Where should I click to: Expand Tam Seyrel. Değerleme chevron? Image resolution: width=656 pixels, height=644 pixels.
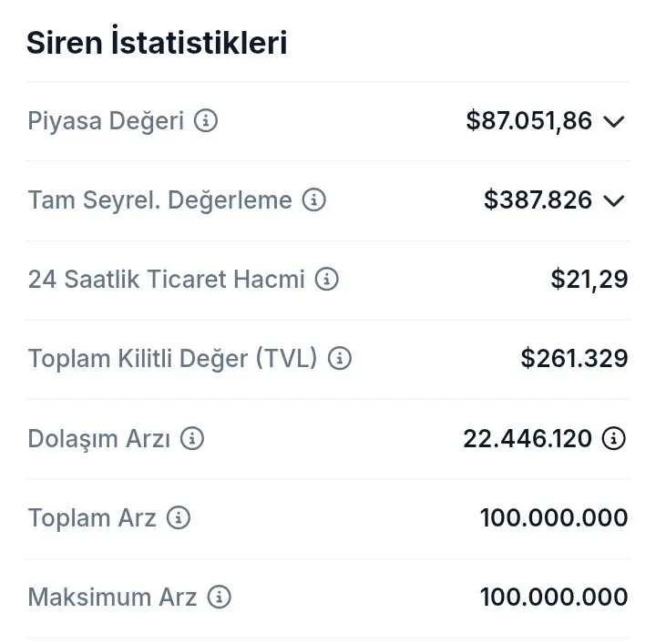coord(614,200)
